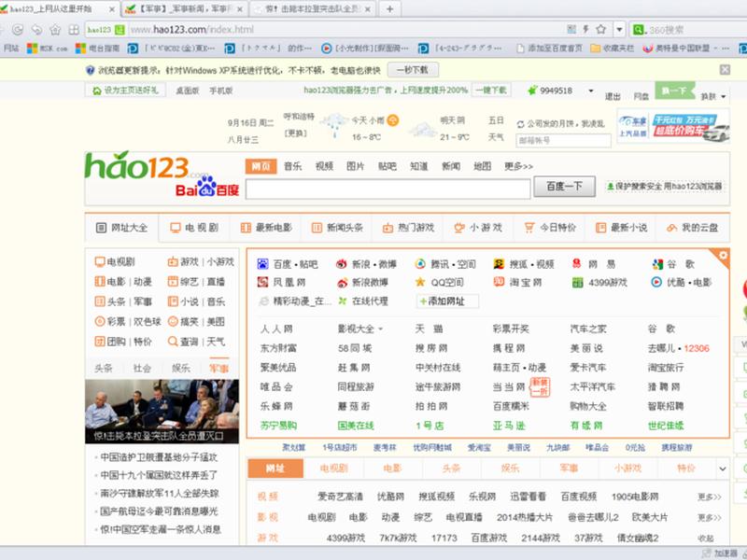
Task: Open 4399游戏 site link
Action: click(x=599, y=283)
